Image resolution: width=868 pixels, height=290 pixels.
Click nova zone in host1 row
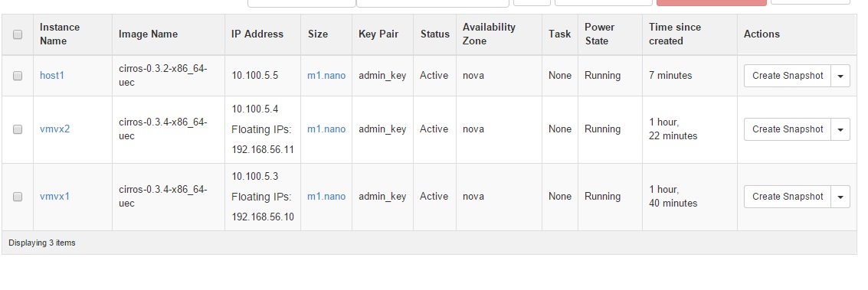pos(473,76)
